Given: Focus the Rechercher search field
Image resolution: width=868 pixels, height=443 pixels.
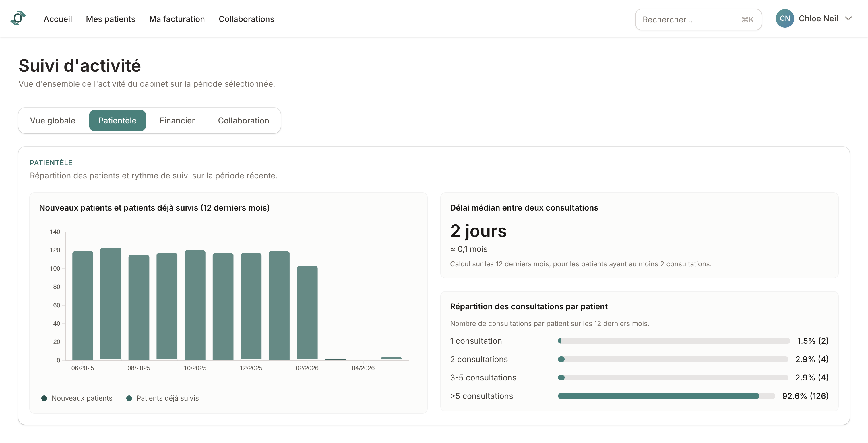Looking at the screenshot, I should coord(698,20).
